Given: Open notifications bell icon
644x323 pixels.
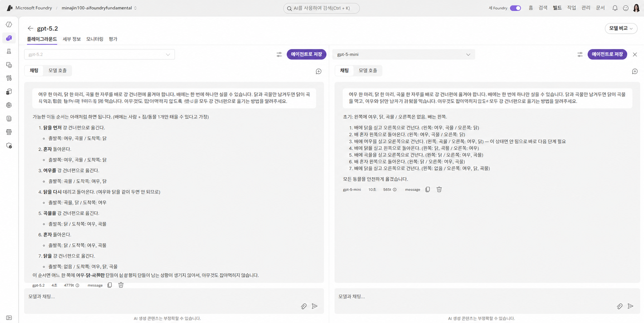Looking at the screenshot, I should click(615, 8).
